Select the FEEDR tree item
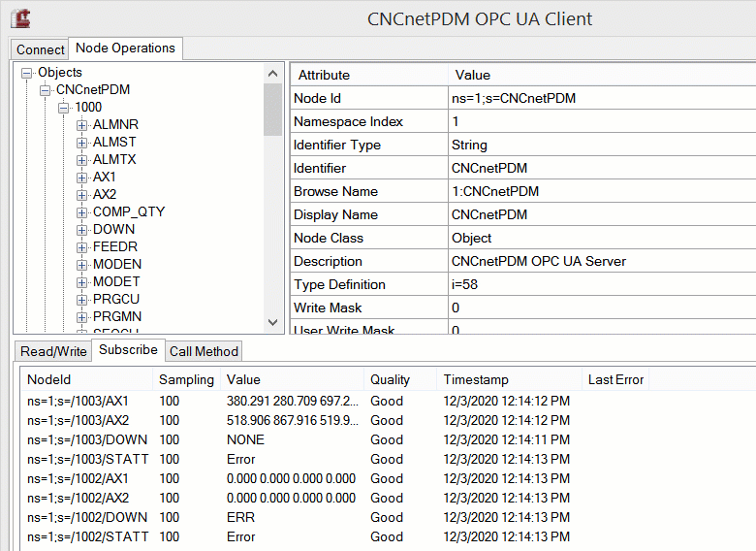The image size is (756, 551). (114, 247)
